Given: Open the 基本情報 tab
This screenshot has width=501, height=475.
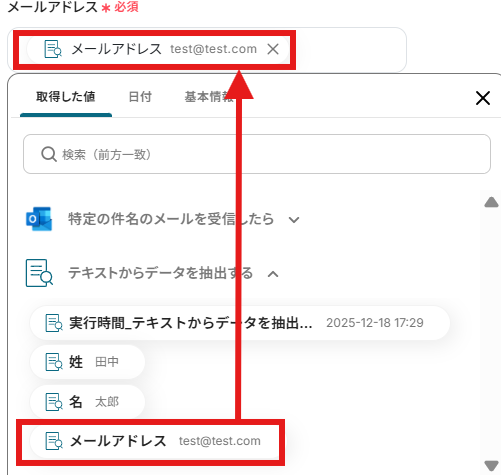Looking at the screenshot, I should click(x=209, y=97).
